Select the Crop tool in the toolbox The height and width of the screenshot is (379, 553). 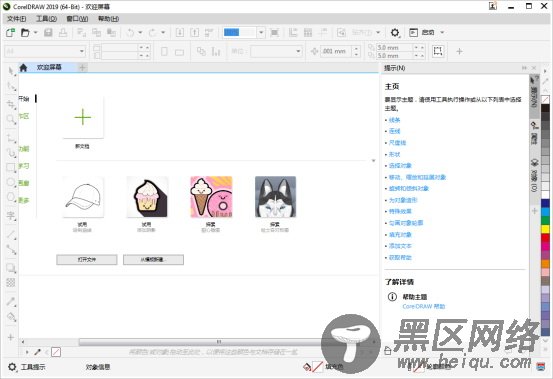11,104
